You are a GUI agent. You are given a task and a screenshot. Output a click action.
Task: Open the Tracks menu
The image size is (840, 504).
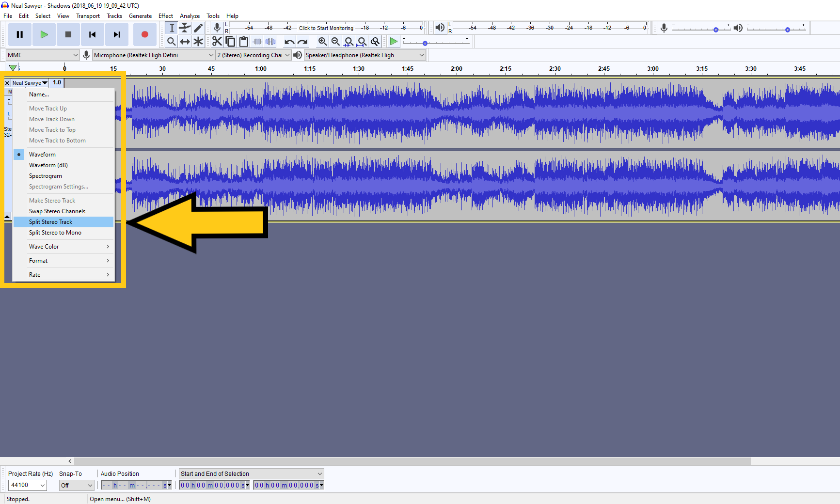pyautogui.click(x=114, y=16)
